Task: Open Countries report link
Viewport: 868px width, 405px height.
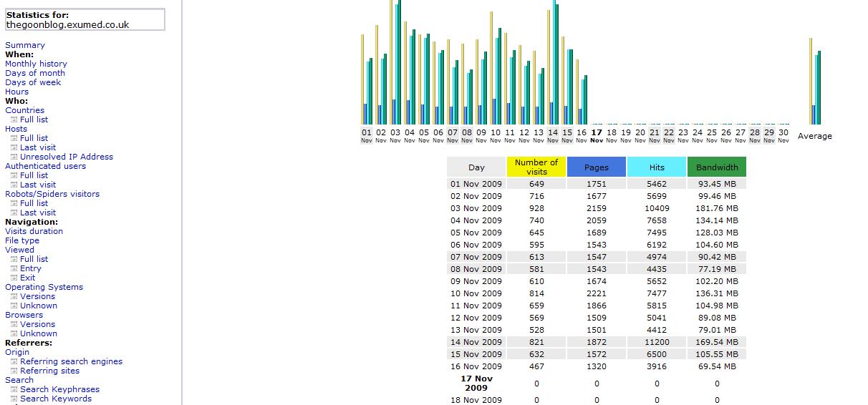Action: click(x=24, y=110)
